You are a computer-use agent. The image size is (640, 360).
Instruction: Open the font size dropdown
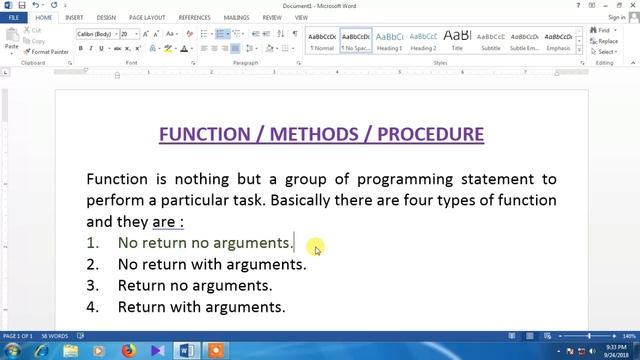(x=136, y=34)
